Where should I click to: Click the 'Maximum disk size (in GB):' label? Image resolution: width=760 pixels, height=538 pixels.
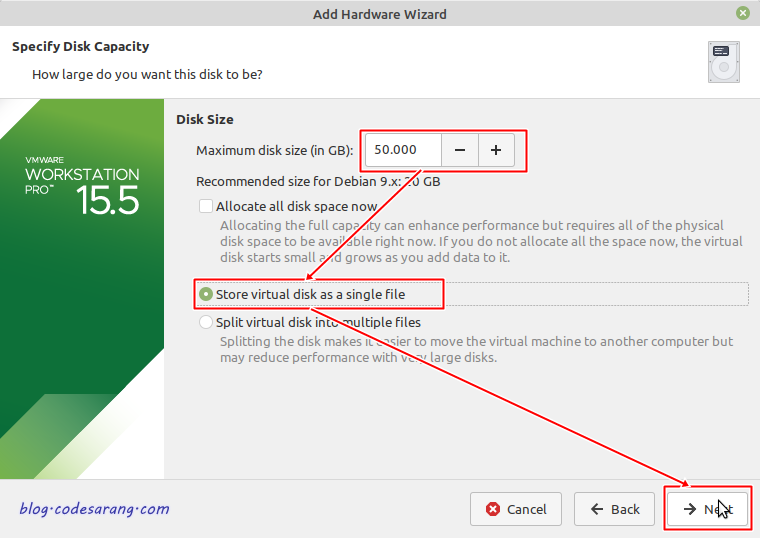[x=274, y=151]
